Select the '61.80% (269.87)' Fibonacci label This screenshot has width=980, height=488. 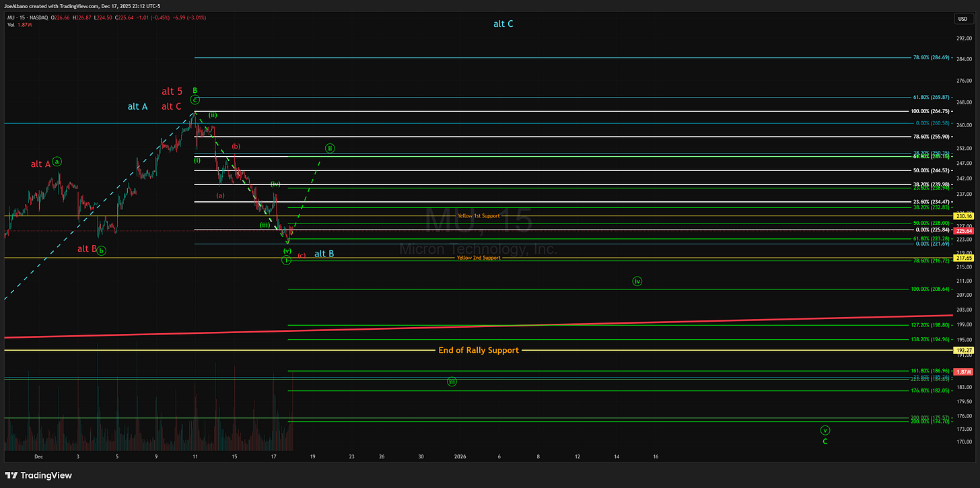click(x=932, y=97)
